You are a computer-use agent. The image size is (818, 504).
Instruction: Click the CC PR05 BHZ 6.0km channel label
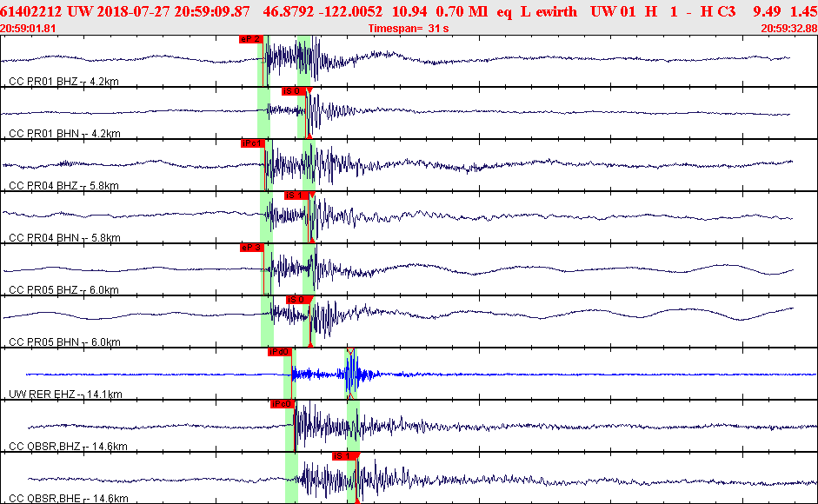click(x=63, y=290)
